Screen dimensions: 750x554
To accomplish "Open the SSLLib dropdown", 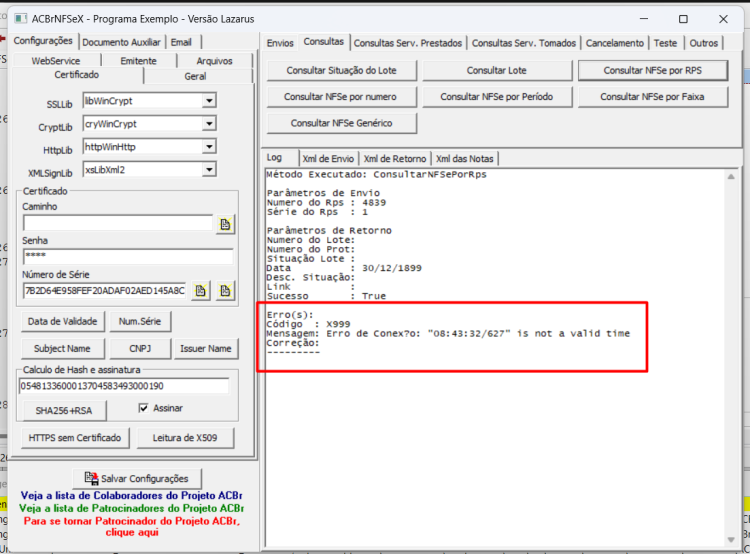I will (x=209, y=100).
